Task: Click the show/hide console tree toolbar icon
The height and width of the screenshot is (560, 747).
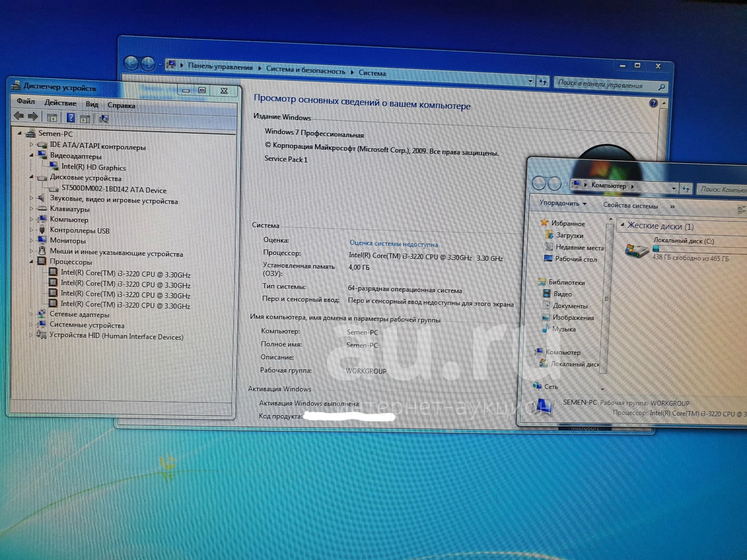Action: coord(52,118)
